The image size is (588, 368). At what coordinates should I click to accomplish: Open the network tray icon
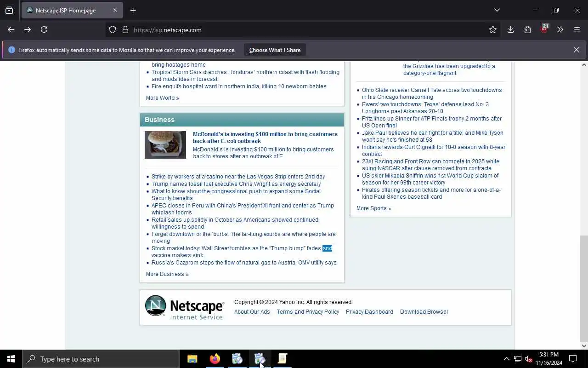point(517,359)
